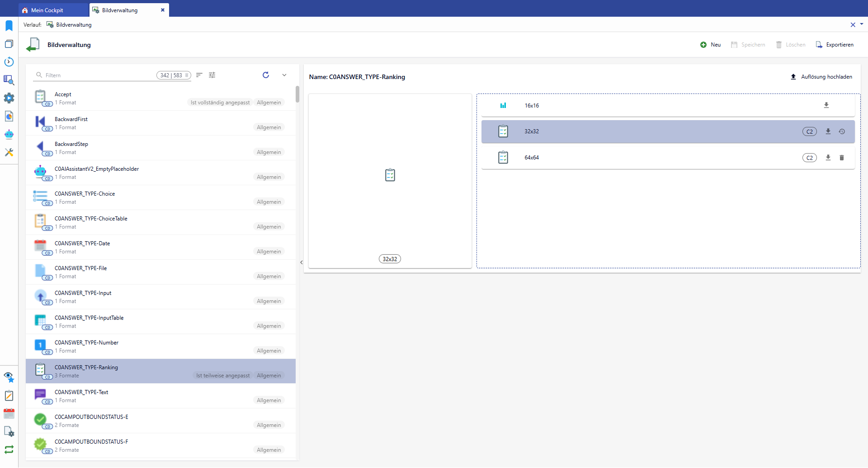The width and height of the screenshot is (868, 468).
Task: Open the tools wrench sidebar icon
Action: tap(9, 152)
